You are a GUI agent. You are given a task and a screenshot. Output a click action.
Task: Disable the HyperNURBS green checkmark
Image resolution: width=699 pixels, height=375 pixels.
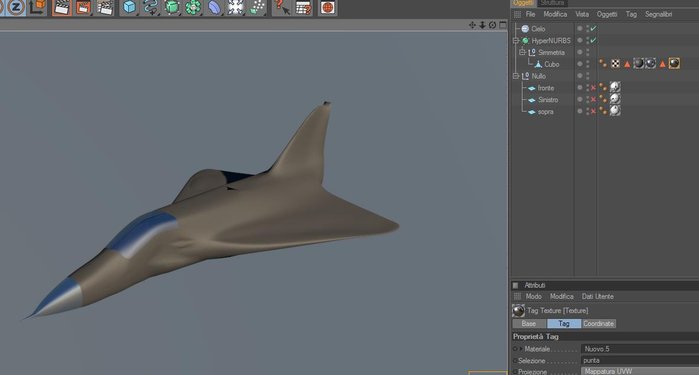pyautogui.click(x=593, y=41)
